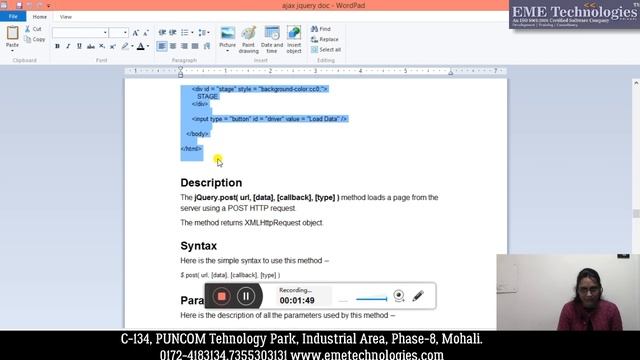
Task: Pause the screen recording
Action: pyautogui.click(x=246, y=296)
